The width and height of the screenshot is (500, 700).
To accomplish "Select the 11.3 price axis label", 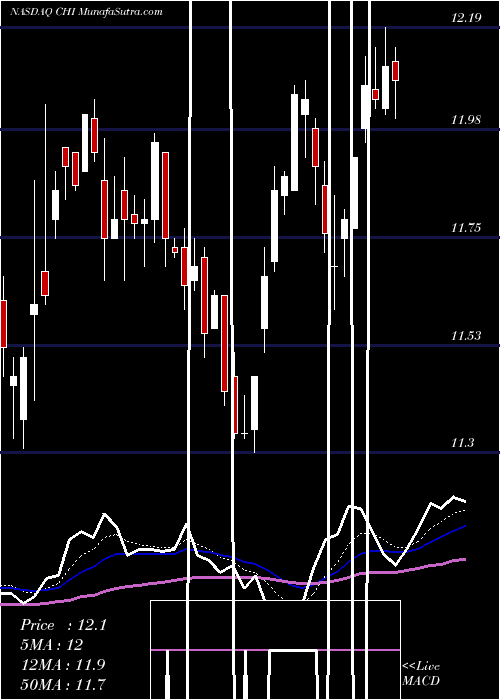I will [462, 443].
